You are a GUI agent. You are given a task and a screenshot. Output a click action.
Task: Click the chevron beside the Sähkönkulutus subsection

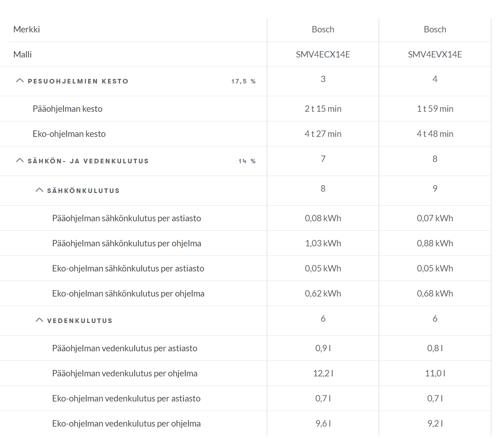click(x=39, y=190)
